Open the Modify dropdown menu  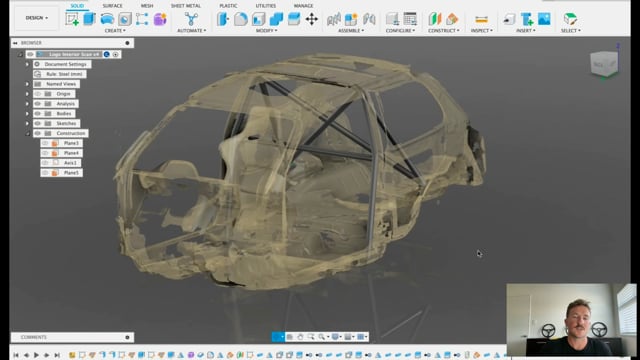(x=267, y=31)
